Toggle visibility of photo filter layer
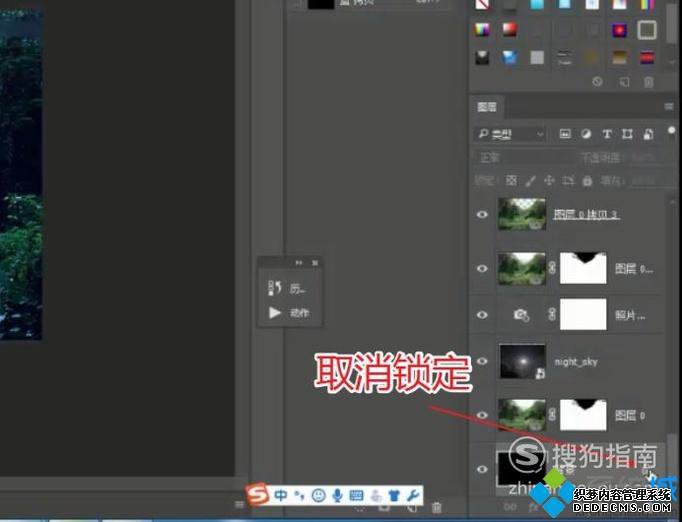The height and width of the screenshot is (522, 682). pyautogui.click(x=482, y=315)
